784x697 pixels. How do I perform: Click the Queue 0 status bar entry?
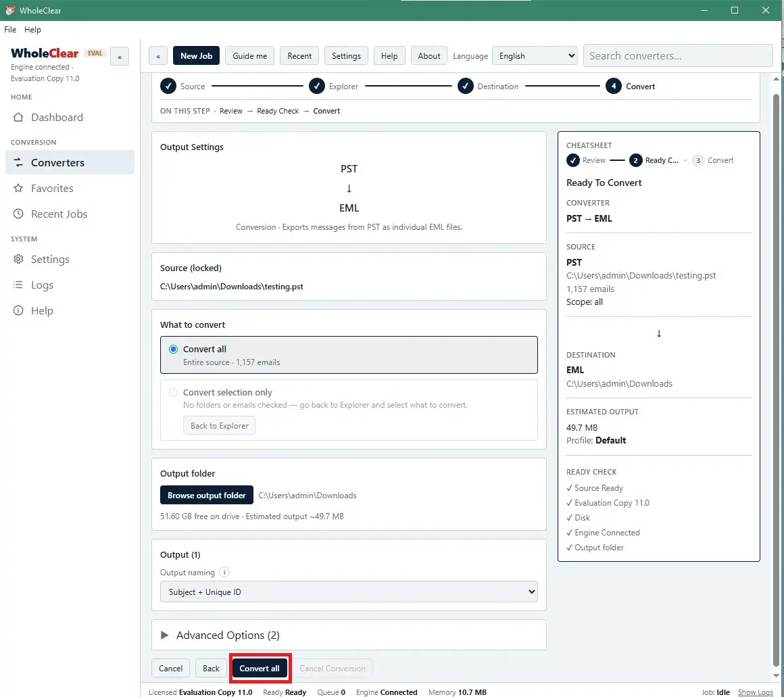[331, 692]
